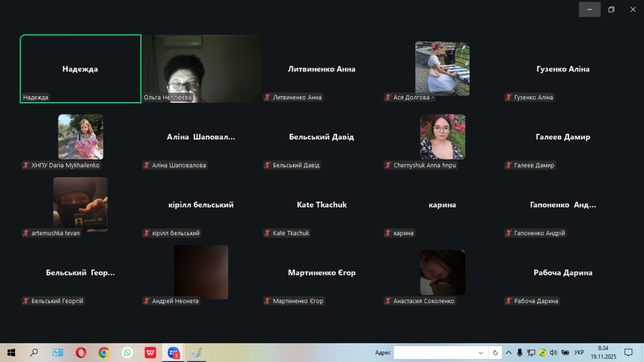Viewport: 644px width, 362px height.
Task: Select Ольга Неплюєва's video tile
Action: coord(202,68)
